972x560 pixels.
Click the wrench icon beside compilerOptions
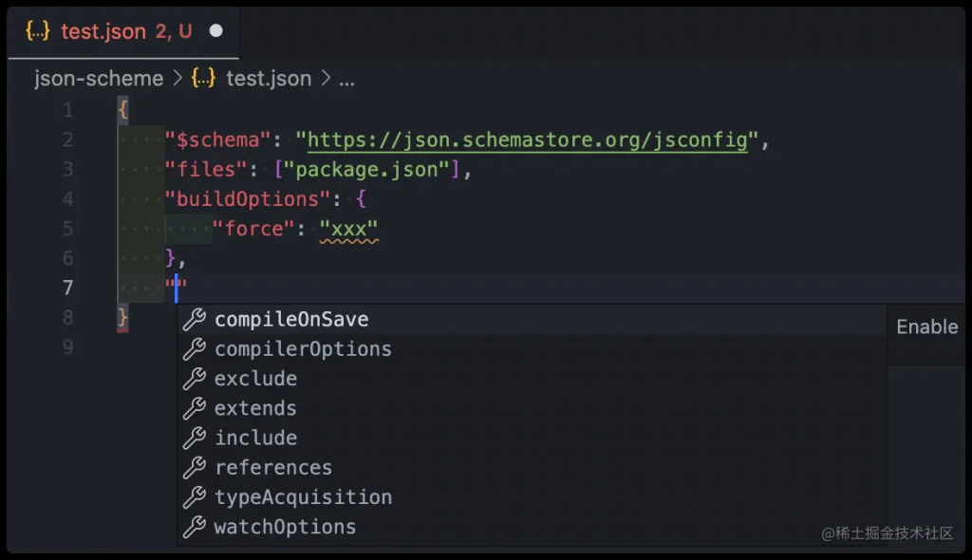point(196,349)
